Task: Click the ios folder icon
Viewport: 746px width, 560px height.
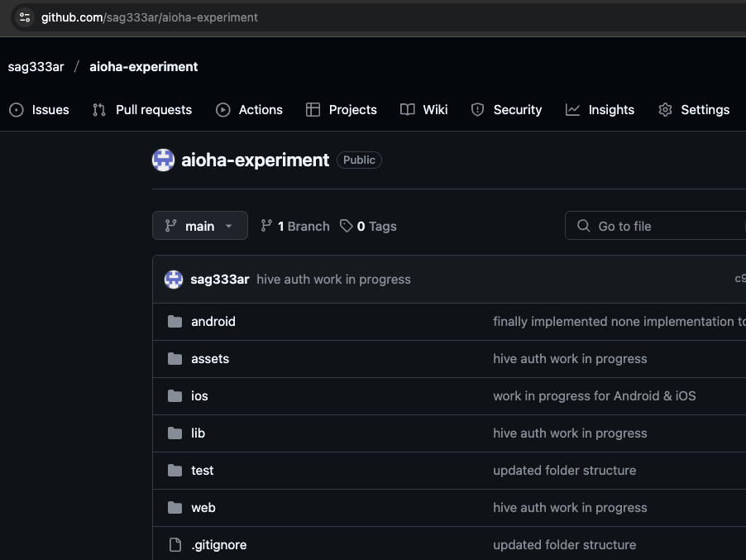Action: click(x=175, y=396)
